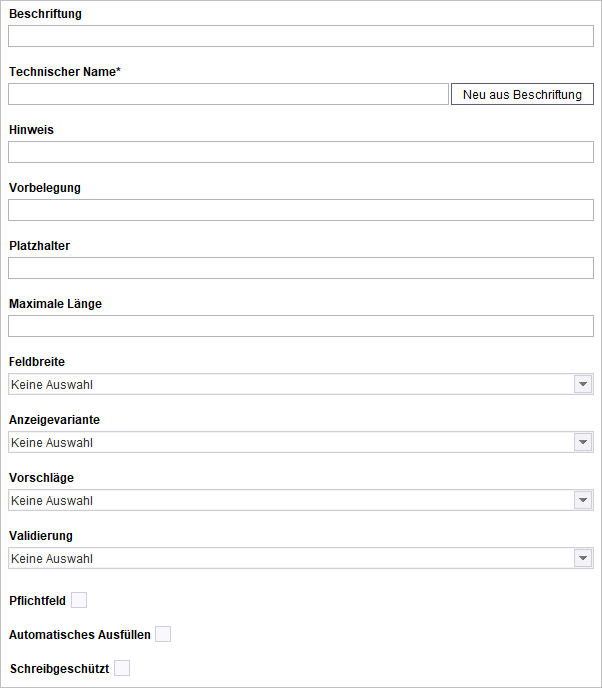Select the Hinweis input box
Screen dimensions: 602x688
click(301, 152)
